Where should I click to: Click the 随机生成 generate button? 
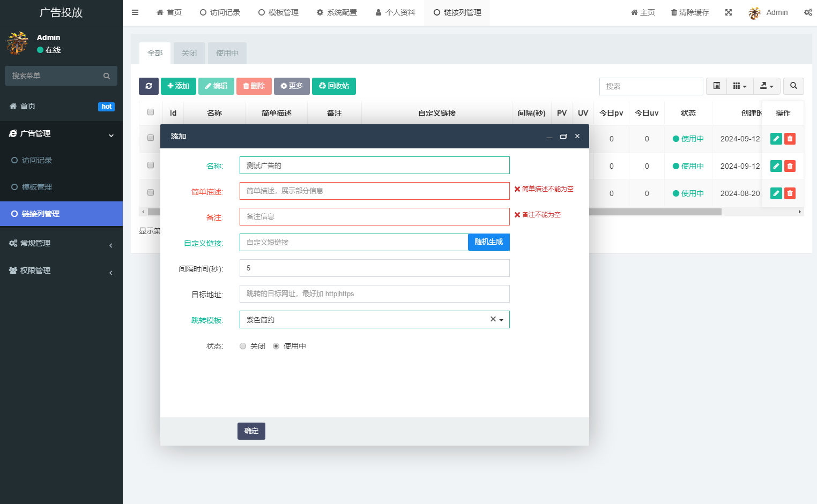[488, 242]
